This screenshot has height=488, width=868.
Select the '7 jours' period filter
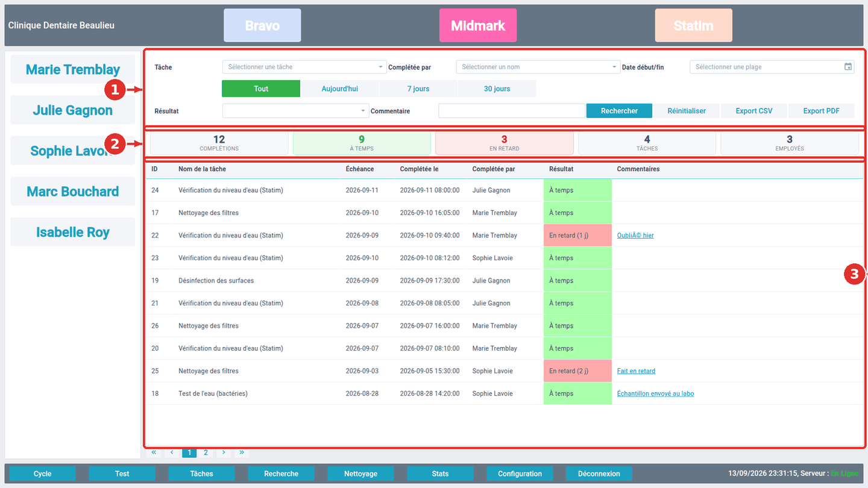click(x=418, y=89)
